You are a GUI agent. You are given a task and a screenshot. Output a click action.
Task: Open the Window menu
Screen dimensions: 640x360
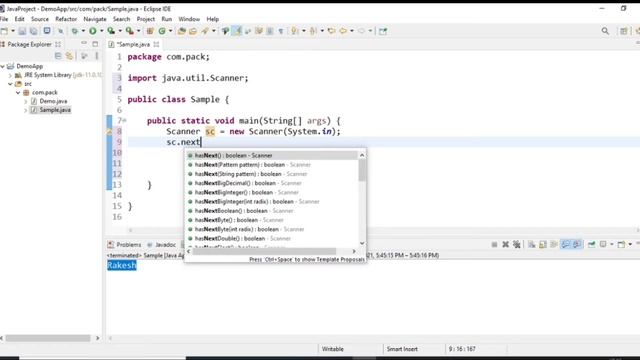point(189,19)
